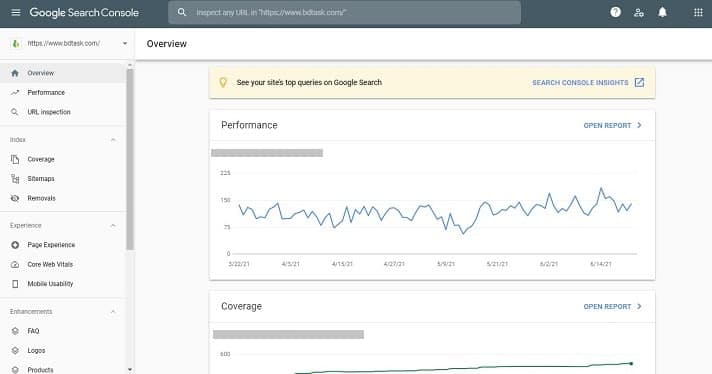This screenshot has width=712, height=374.
Task: Open the property selector dropdown
Action: [x=125, y=44]
